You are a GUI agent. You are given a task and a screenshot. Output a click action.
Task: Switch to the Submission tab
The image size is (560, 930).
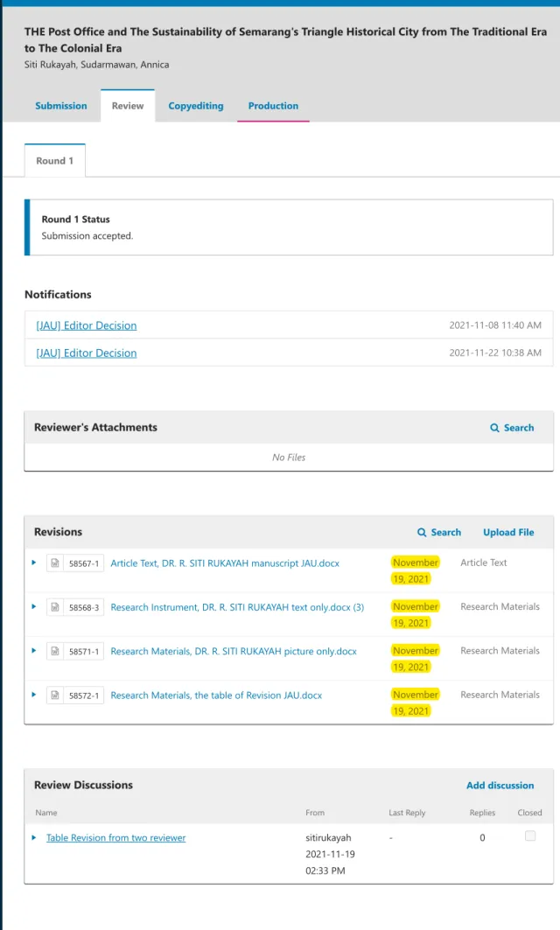click(x=61, y=106)
